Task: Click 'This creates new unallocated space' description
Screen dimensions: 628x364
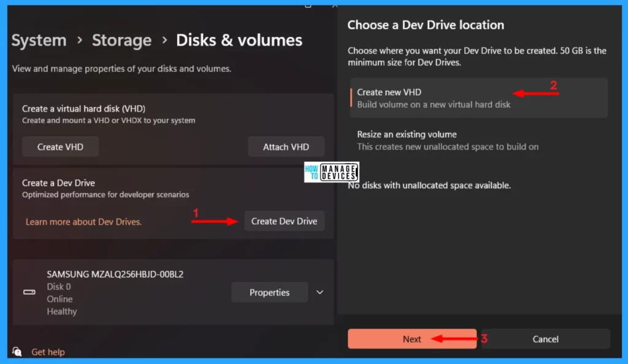Action: pyautogui.click(x=448, y=147)
